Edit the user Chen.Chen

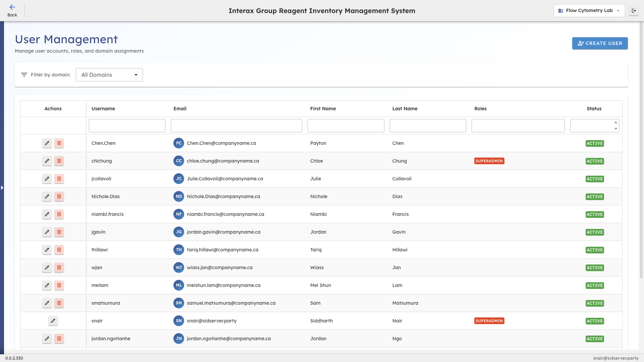tap(47, 143)
